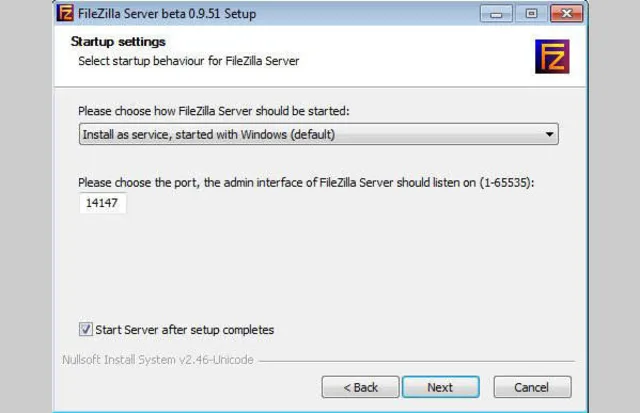Untick the Start Server after setup checkbox
The image size is (640, 413).
click(85, 329)
